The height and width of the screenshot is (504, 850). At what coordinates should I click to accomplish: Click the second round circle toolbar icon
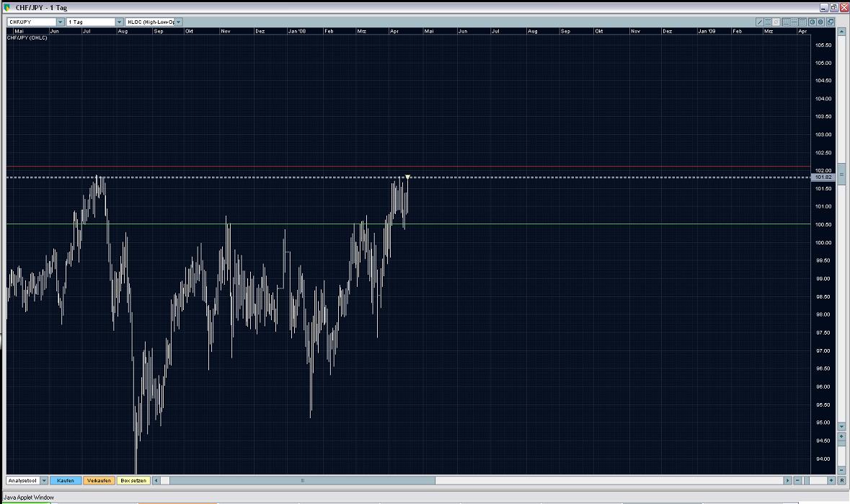click(820, 22)
